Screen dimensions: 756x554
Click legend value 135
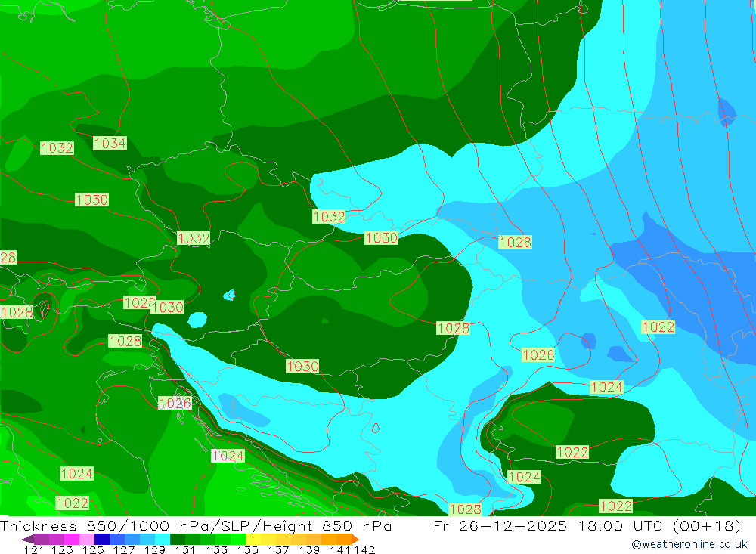[x=247, y=549]
